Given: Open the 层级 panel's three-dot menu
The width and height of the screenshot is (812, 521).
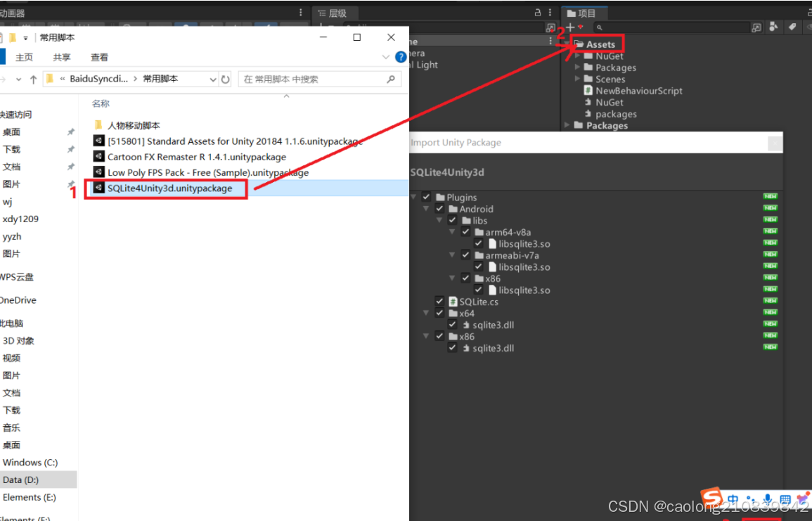Looking at the screenshot, I should 550,13.
